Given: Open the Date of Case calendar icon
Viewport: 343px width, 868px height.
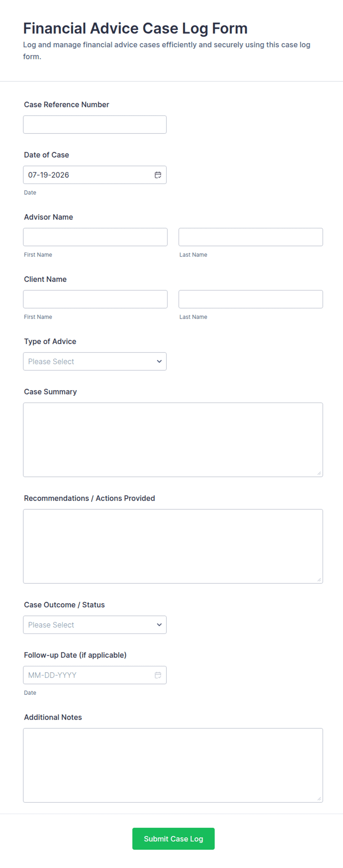Looking at the screenshot, I should (158, 175).
